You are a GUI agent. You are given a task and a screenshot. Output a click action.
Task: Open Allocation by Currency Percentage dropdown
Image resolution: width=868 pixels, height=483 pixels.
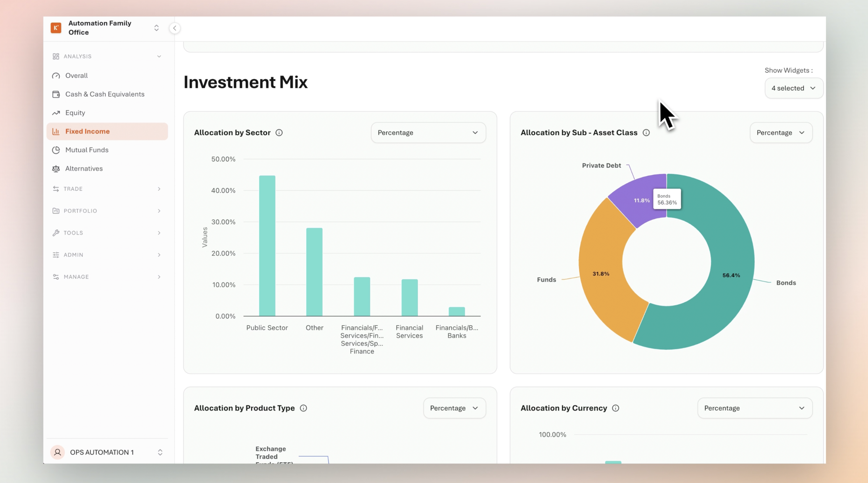[755, 408]
